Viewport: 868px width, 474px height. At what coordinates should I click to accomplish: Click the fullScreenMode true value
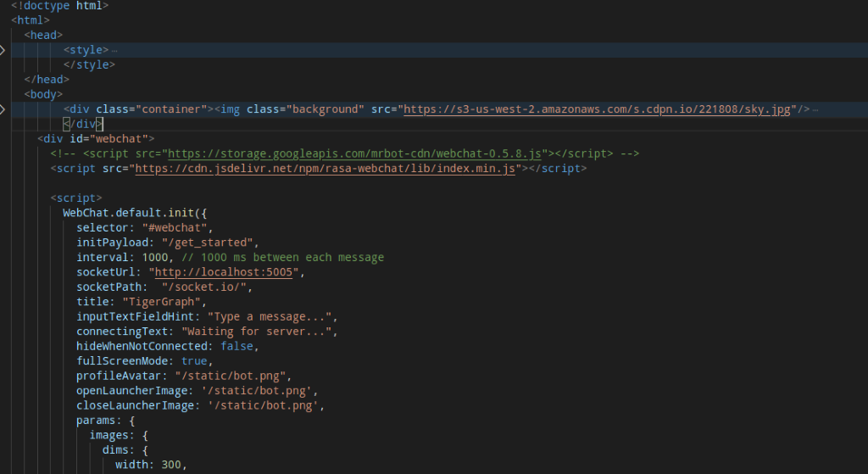coord(194,361)
